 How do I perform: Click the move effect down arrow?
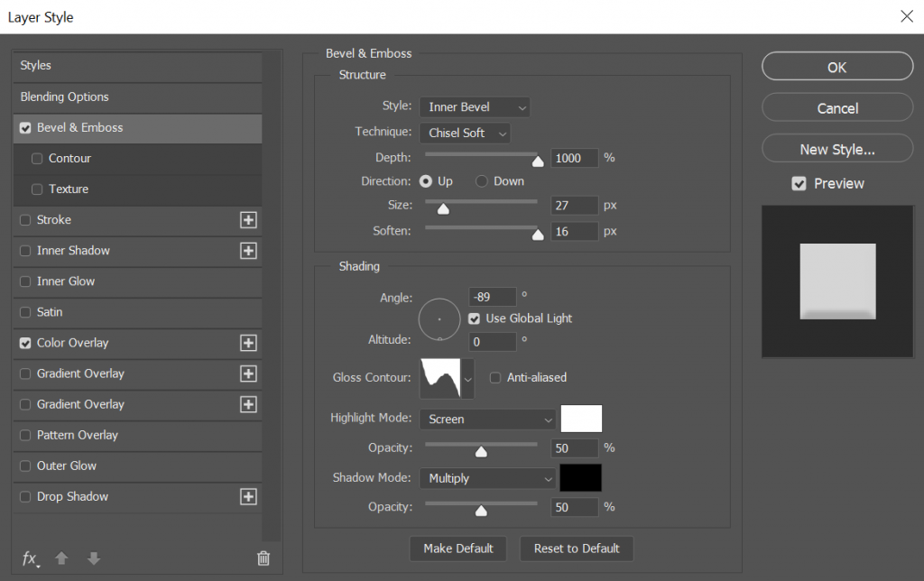pos(93,558)
